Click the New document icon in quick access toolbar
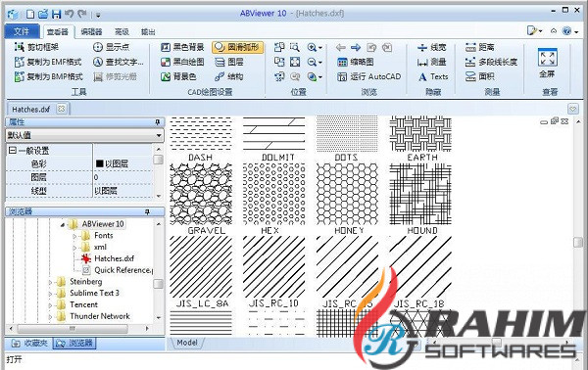The height and width of the screenshot is (370, 588). 30,15
